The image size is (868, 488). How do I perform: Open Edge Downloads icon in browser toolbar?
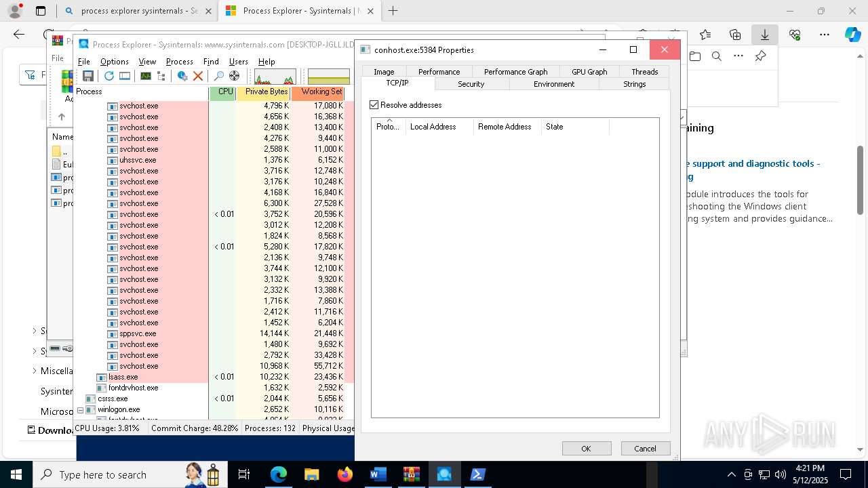(x=765, y=35)
